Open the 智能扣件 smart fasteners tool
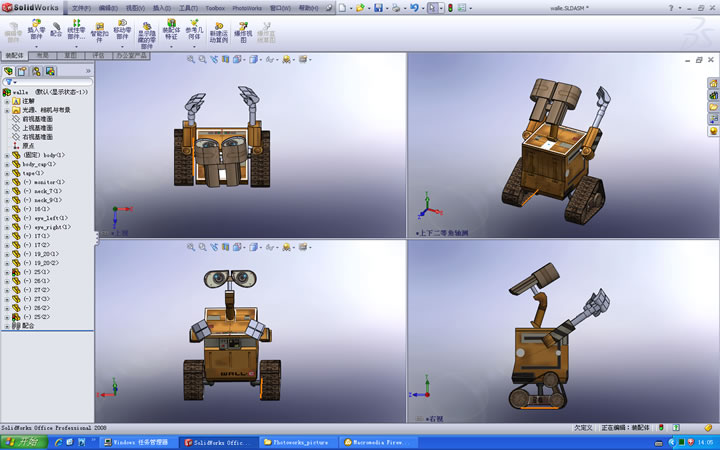Viewport: 720px width, 450px height. (99, 32)
